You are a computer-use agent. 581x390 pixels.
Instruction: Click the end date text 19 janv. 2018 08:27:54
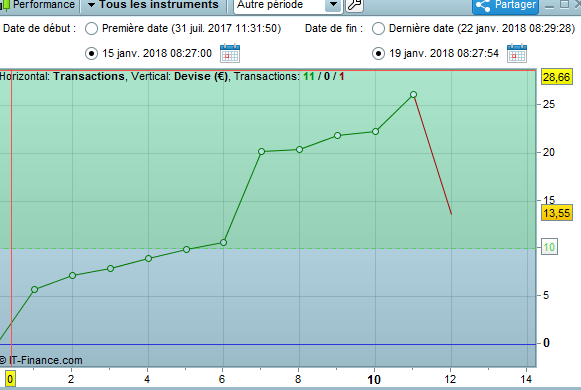tap(444, 53)
